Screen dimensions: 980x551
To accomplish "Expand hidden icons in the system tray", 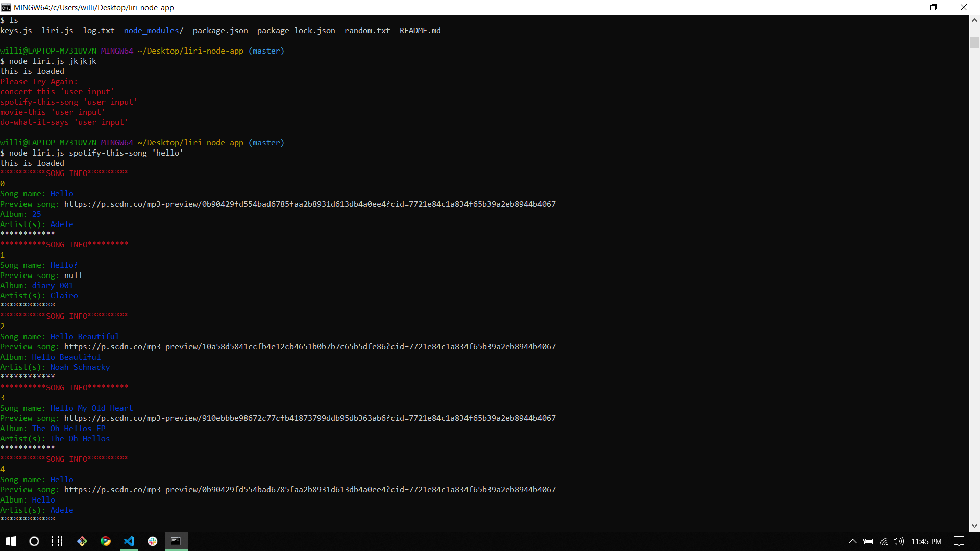I will point(852,542).
